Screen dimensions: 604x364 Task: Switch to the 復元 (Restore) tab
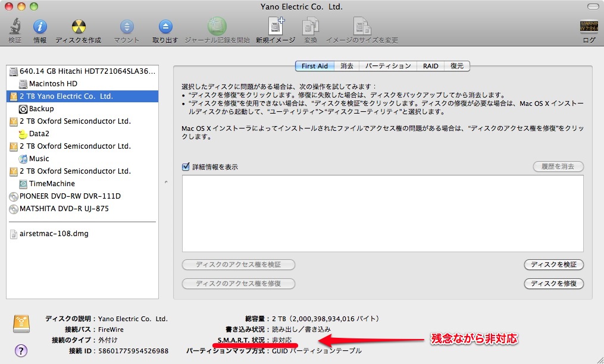click(457, 66)
